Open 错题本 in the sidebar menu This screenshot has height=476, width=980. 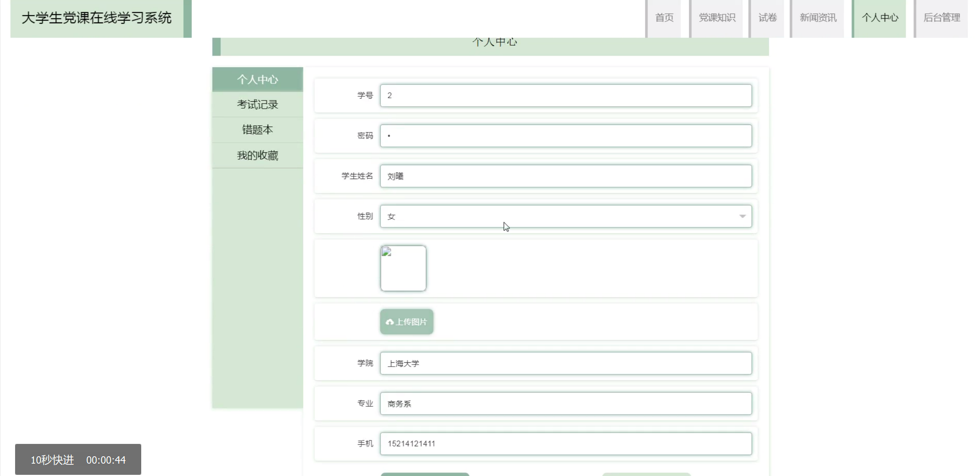[257, 130]
